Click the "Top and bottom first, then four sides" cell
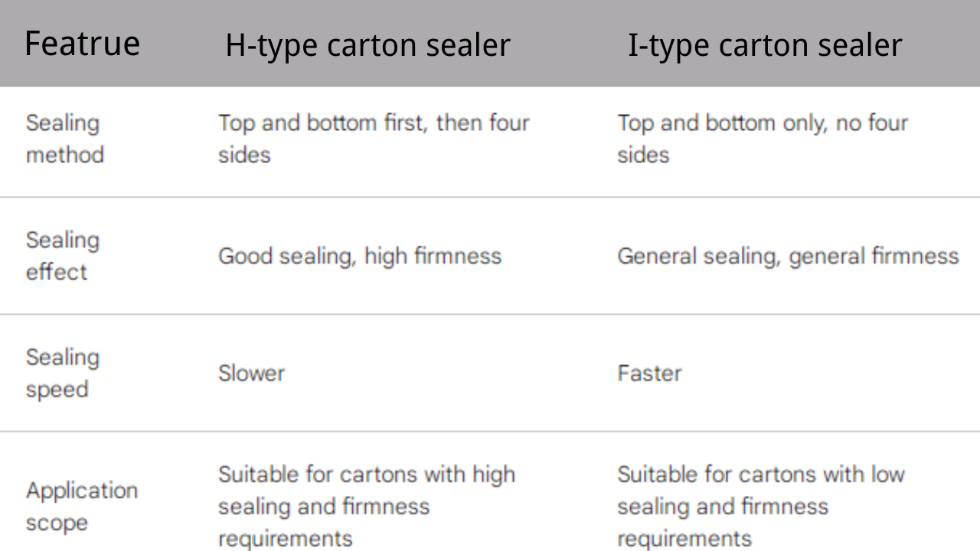The image size is (980, 551). (374, 139)
